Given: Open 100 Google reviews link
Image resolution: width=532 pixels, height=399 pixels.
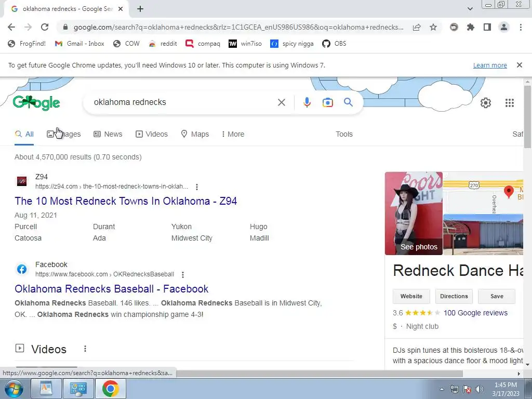Looking at the screenshot, I should coord(475,313).
